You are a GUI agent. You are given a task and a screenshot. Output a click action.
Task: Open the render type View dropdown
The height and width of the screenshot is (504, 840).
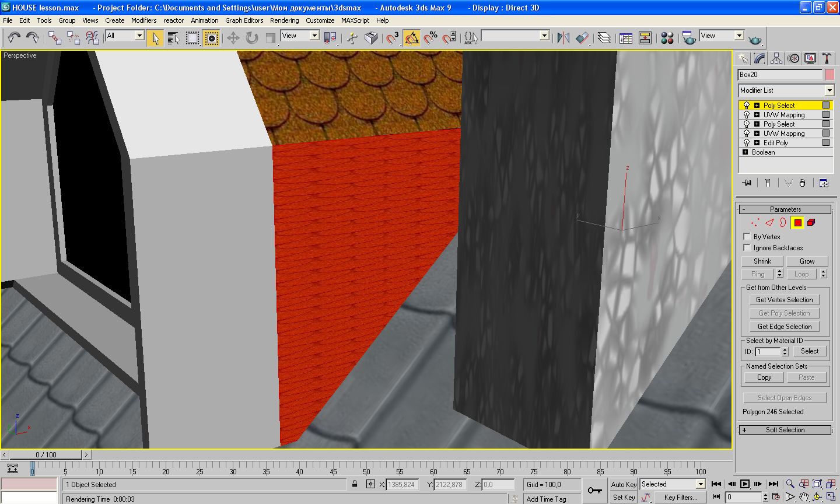tap(722, 36)
